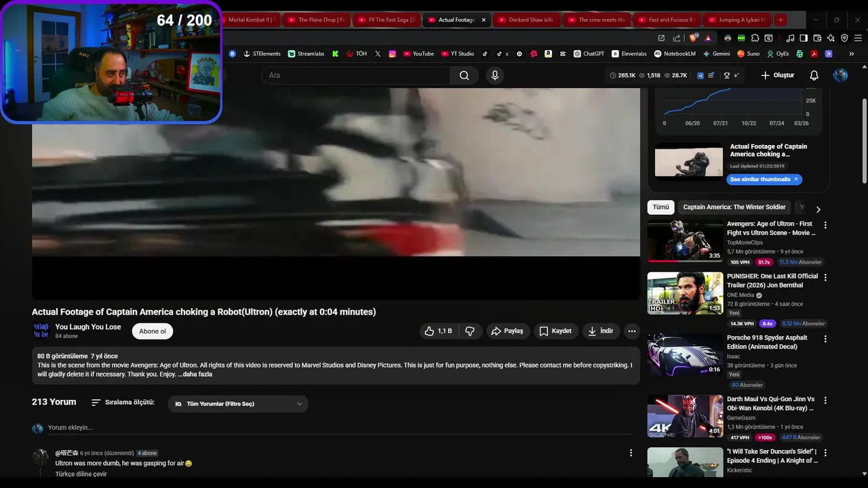
Task: Click the Brave shields lion icon
Action: pos(693,38)
